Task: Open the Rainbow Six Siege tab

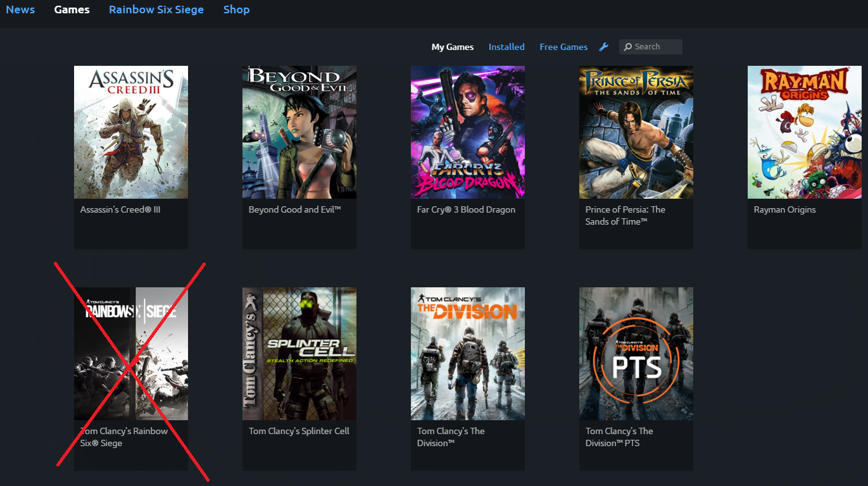Action: pyautogui.click(x=156, y=9)
